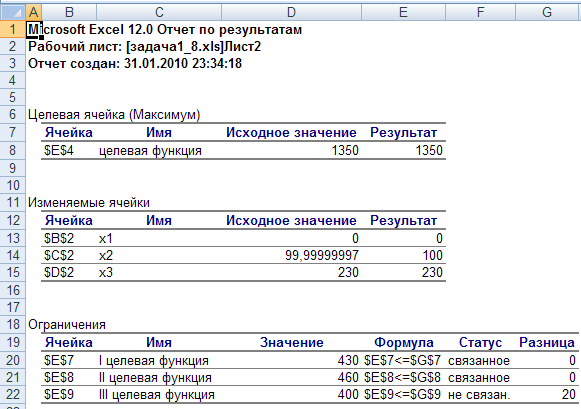This screenshot has height=409, width=581.
Task: Click the 'Ограничения' section heading
Action: (67, 325)
